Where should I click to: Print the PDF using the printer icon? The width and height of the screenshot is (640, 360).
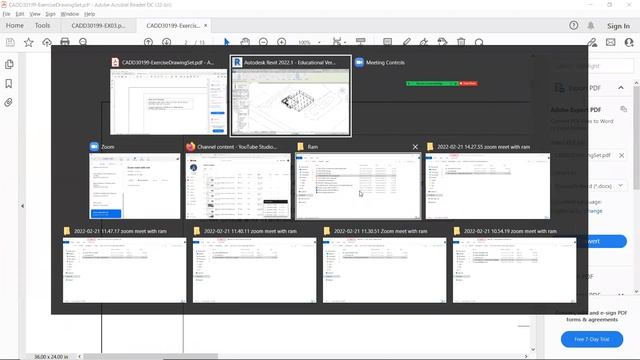[x=65, y=42]
